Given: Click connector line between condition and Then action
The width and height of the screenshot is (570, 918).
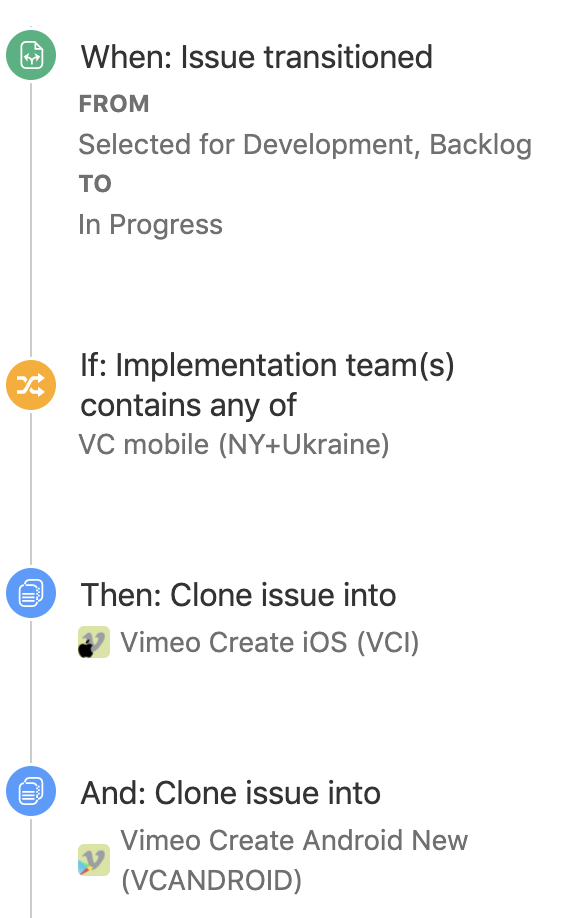Looking at the screenshot, I should pos(31,489).
